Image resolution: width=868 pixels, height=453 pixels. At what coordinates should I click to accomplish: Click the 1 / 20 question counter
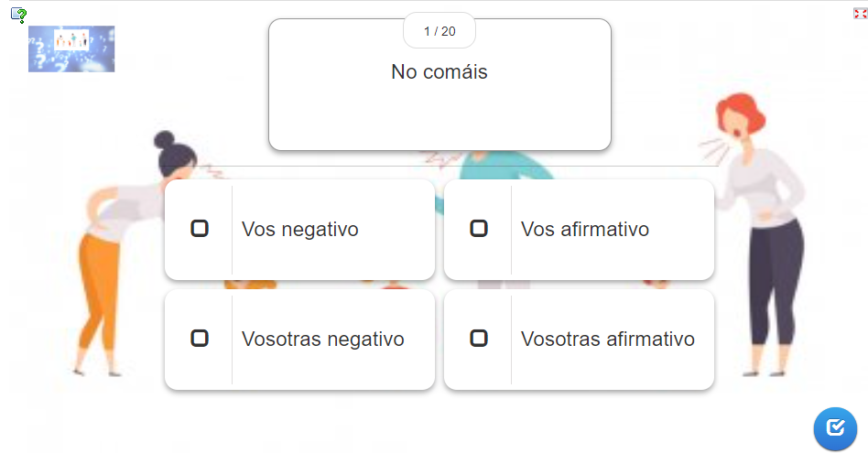[x=439, y=31]
